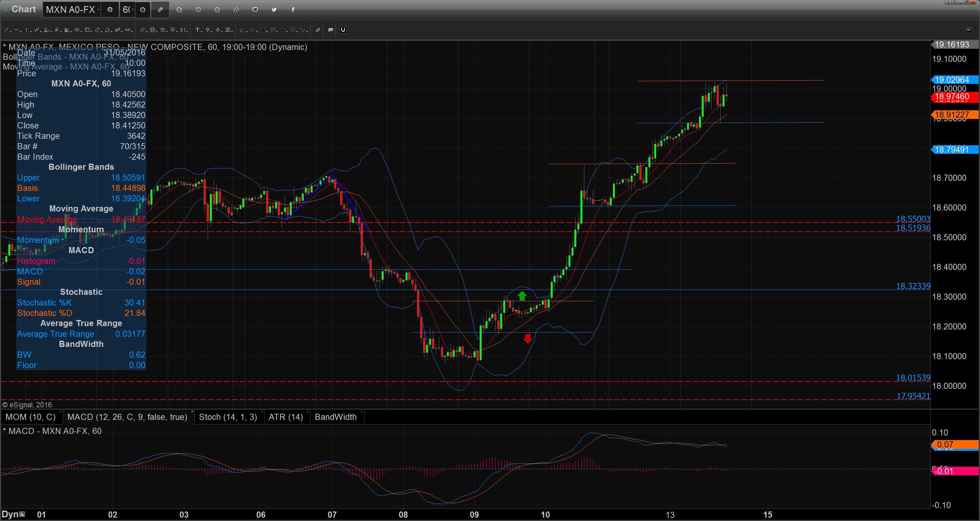Select the vertical line tool
This screenshot has height=521, width=980.
pos(27,30)
